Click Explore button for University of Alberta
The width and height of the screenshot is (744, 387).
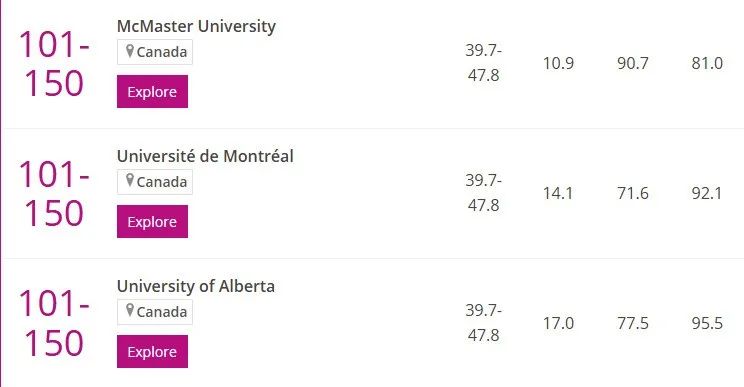click(152, 351)
